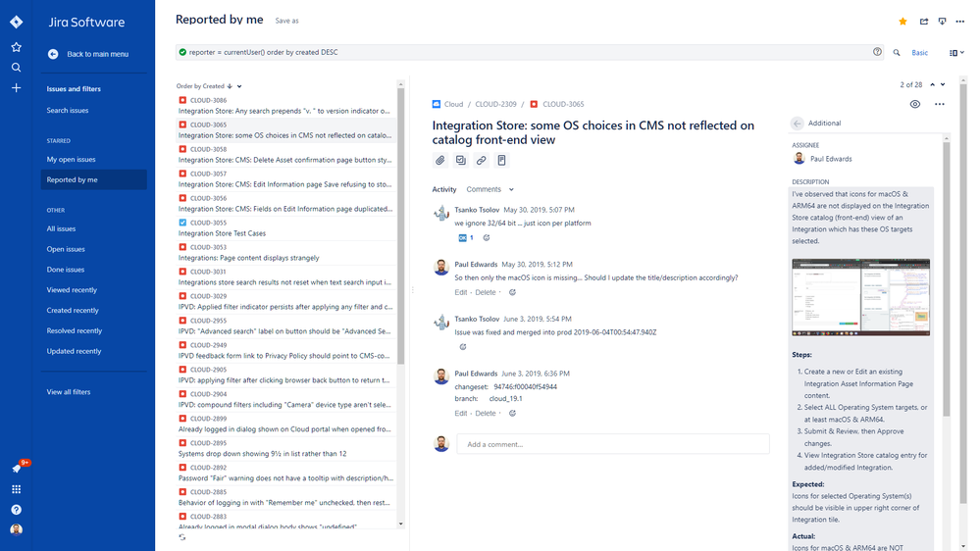980x551 pixels.
Task: Select Reported by me filter
Action: tap(94, 179)
